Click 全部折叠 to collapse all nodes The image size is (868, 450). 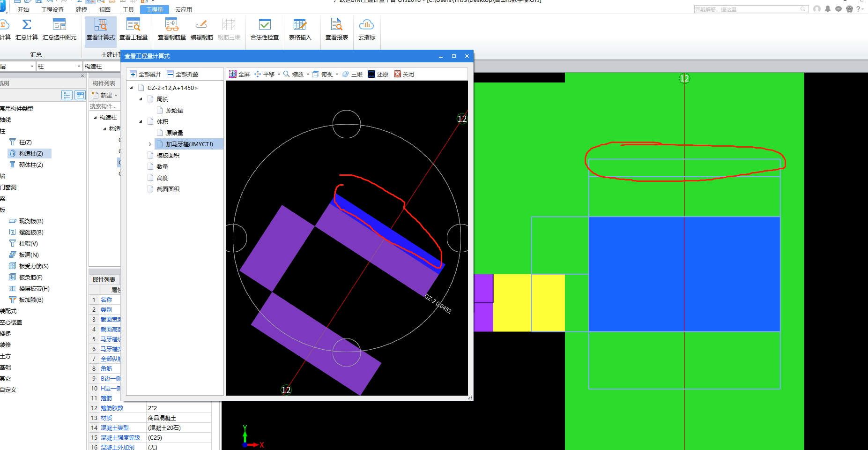click(x=183, y=74)
